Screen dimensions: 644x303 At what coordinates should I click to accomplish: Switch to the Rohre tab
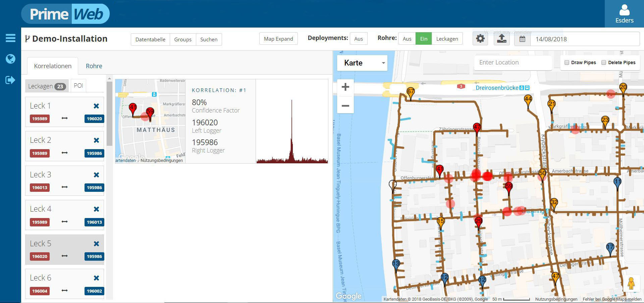pos(94,66)
